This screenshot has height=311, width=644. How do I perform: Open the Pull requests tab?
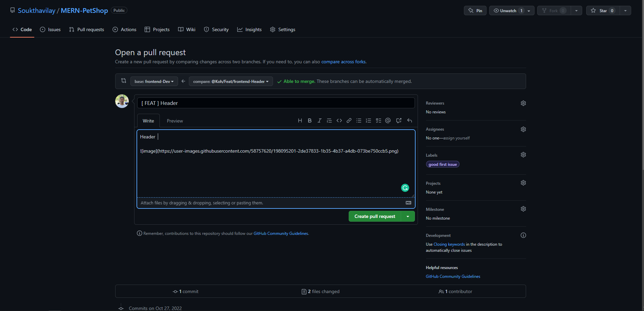click(x=86, y=29)
